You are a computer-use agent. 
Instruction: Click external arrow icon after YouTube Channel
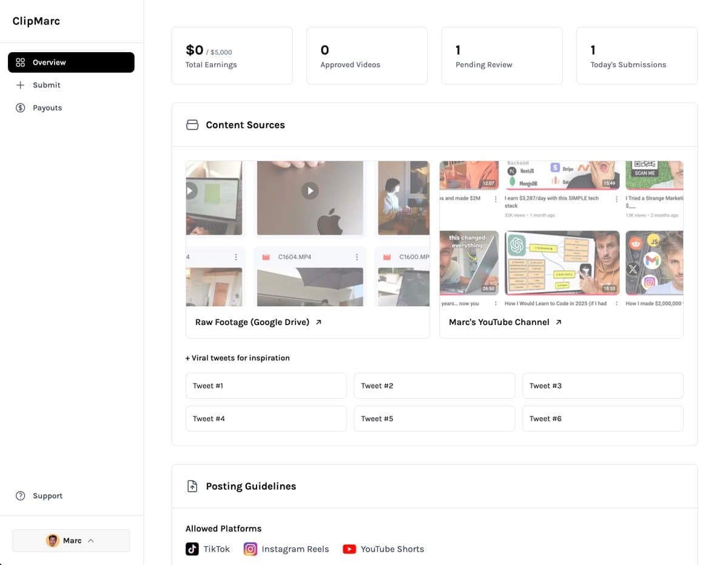click(x=559, y=323)
